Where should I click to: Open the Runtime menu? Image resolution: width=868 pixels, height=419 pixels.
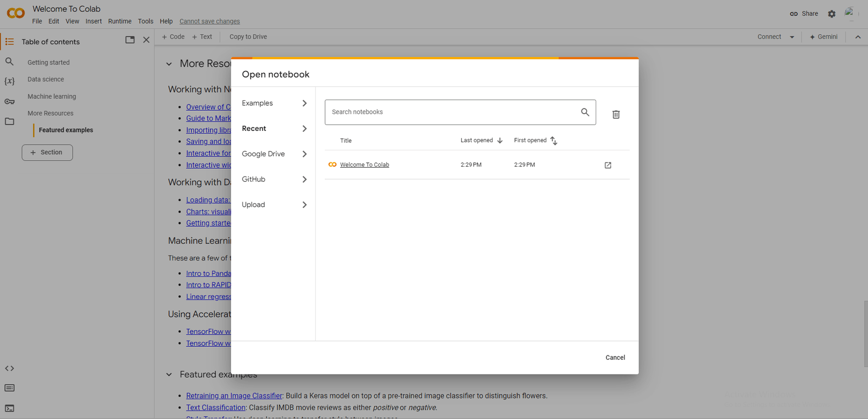pyautogui.click(x=119, y=21)
